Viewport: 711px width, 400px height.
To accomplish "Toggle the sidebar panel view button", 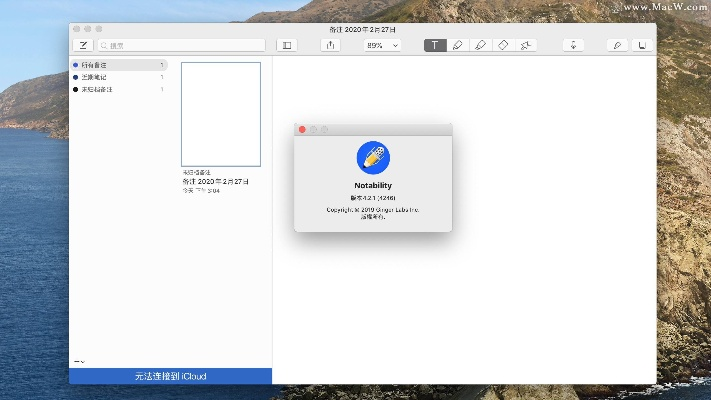I will 287,45.
